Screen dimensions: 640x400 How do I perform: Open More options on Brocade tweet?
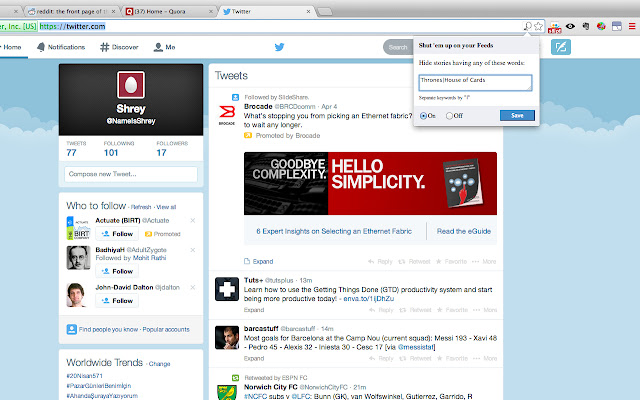pos(484,261)
